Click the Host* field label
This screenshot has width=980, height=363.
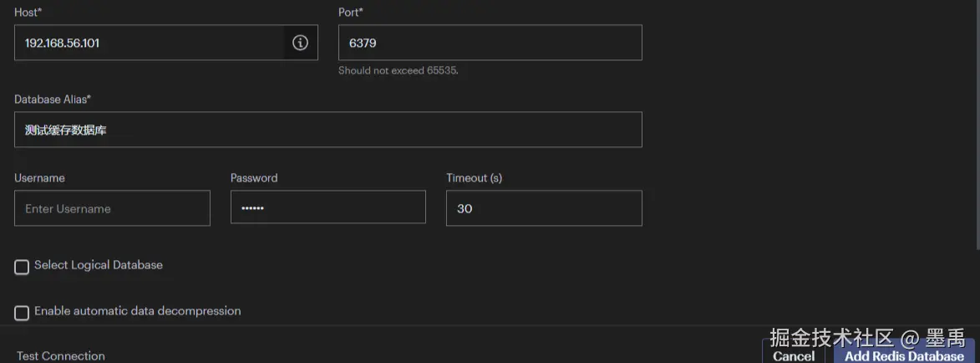click(27, 13)
